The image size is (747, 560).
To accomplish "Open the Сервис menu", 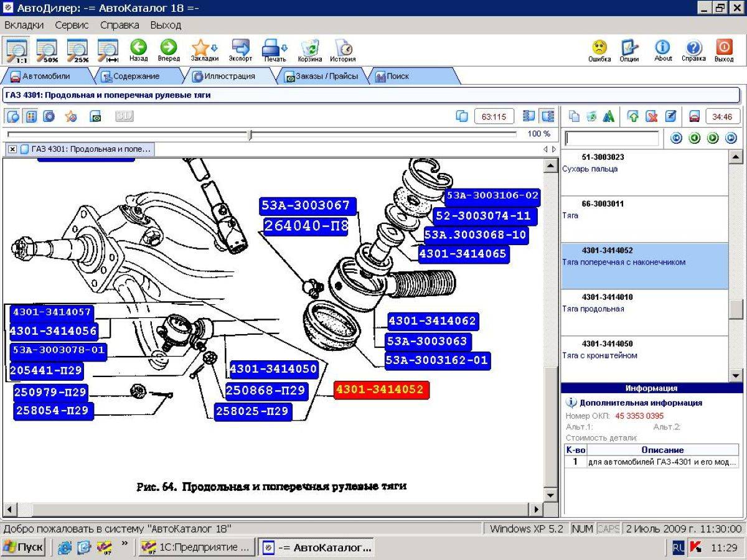I will click(x=72, y=26).
